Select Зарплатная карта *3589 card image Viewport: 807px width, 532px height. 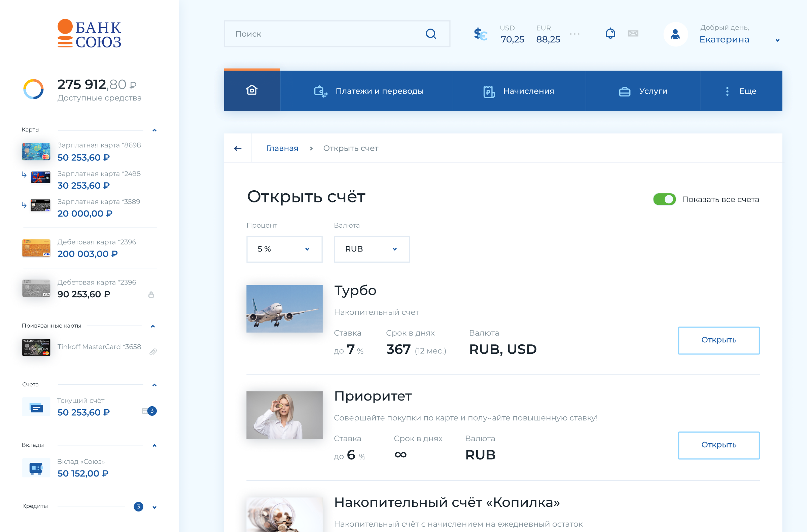pyautogui.click(x=40, y=205)
